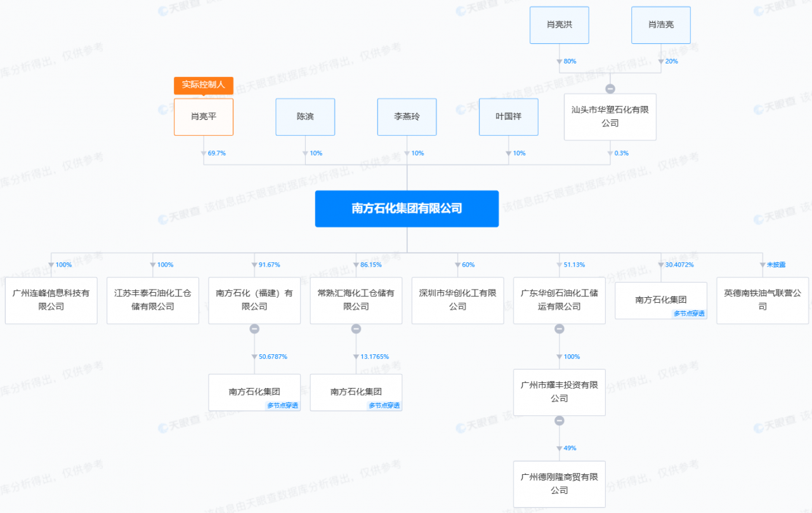812x513 pixels.
Task: Open the 英德南铁油气联营公司 node
Action: coord(763,300)
